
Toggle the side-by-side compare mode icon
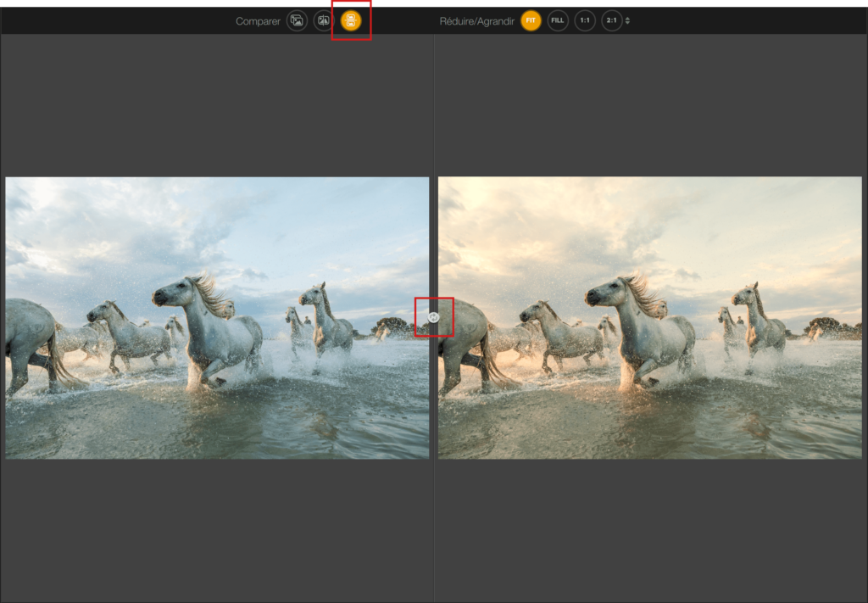click(351, 21)
